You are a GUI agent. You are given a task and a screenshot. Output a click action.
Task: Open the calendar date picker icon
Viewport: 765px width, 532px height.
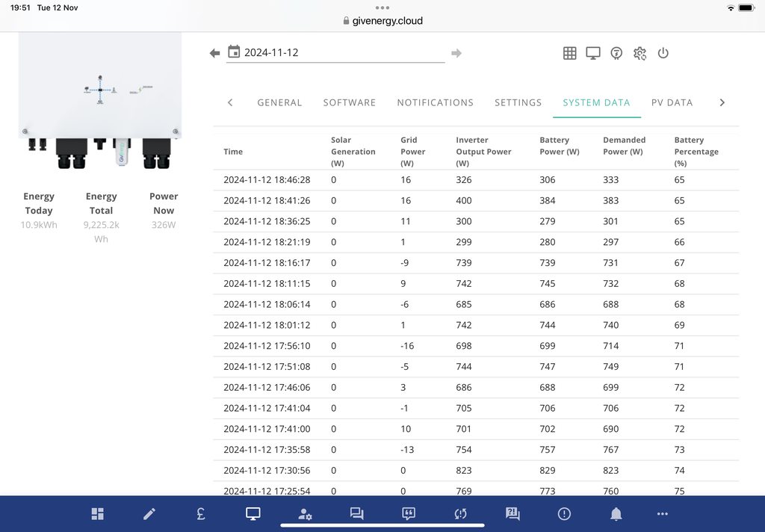click(x=234, y=52)
